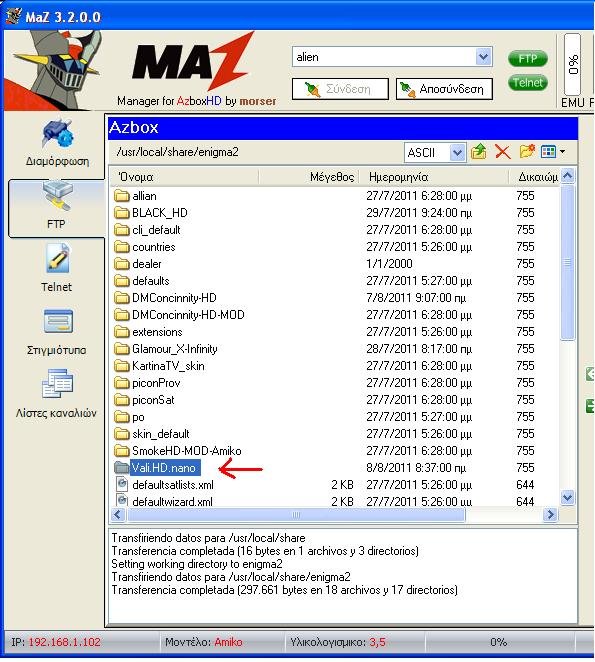595x662 pixels.
Task: Sort by the Ημερομηνία column header
Action: [x=434, y=177]
